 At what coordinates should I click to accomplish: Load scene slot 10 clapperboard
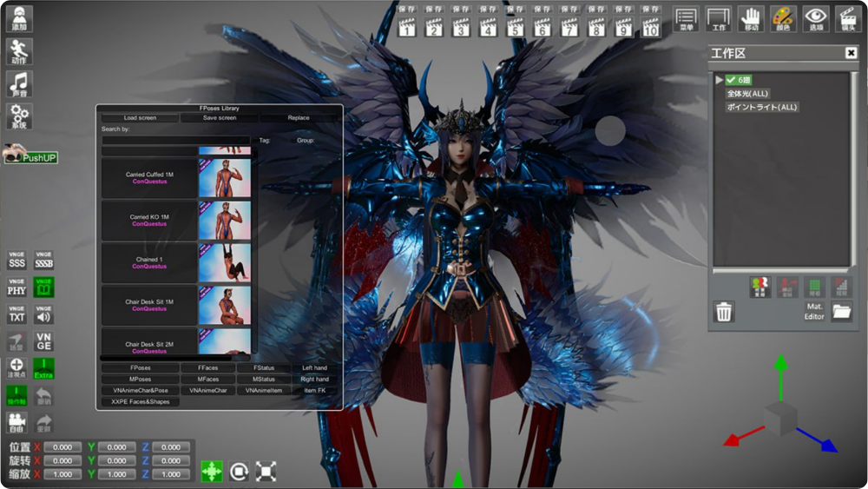651,27
